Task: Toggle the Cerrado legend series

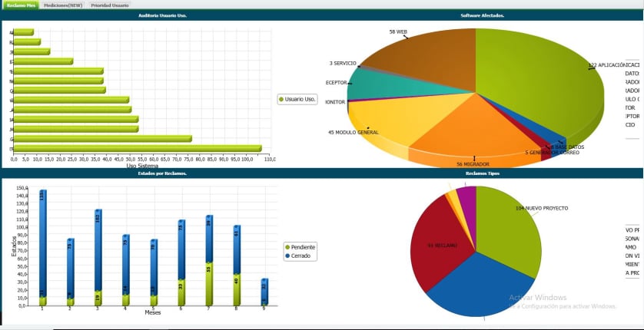Action: tap(299, 256)
